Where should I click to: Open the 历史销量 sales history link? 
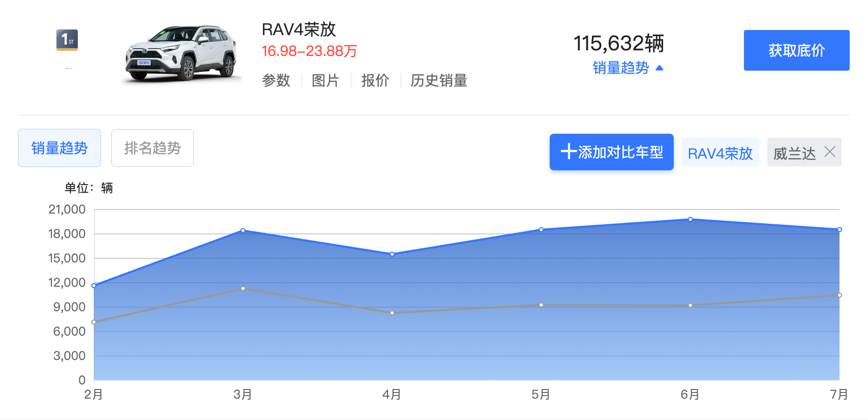point(438,80)
